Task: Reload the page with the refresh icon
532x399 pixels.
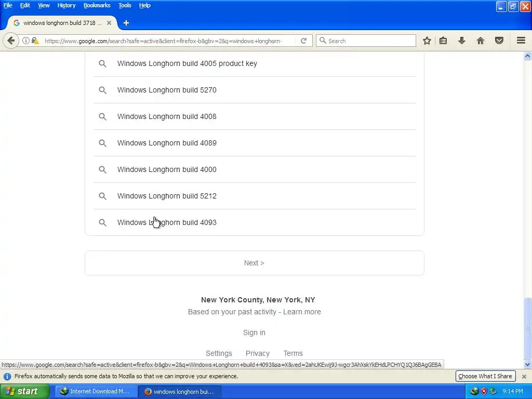Action: tap(303, 41)
